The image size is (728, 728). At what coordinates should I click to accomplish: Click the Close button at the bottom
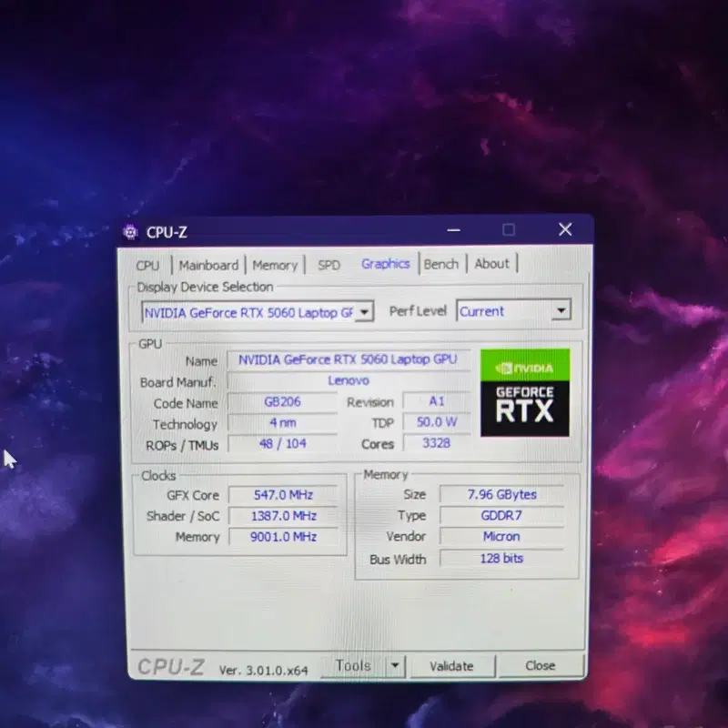[541, 665]
